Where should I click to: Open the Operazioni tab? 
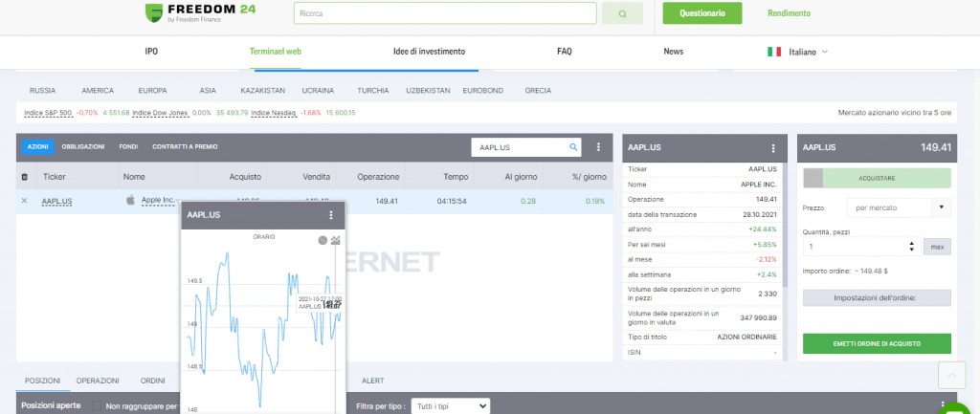[98, 380]
